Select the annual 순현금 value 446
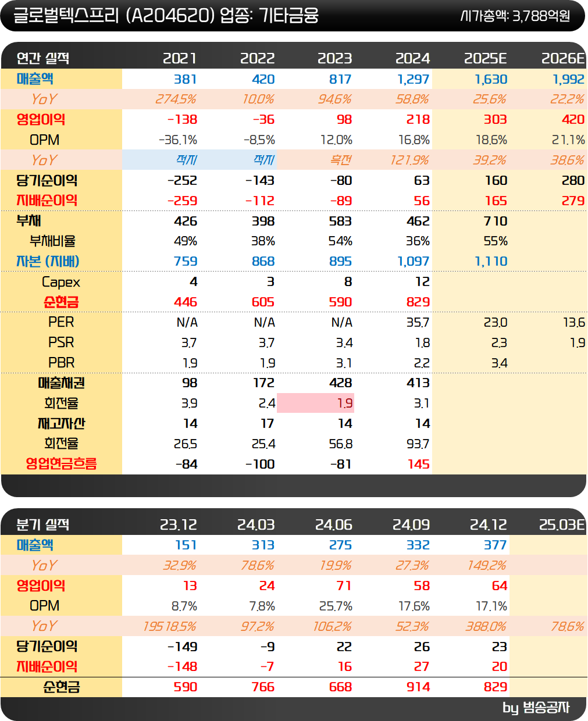 pos(186,302)
